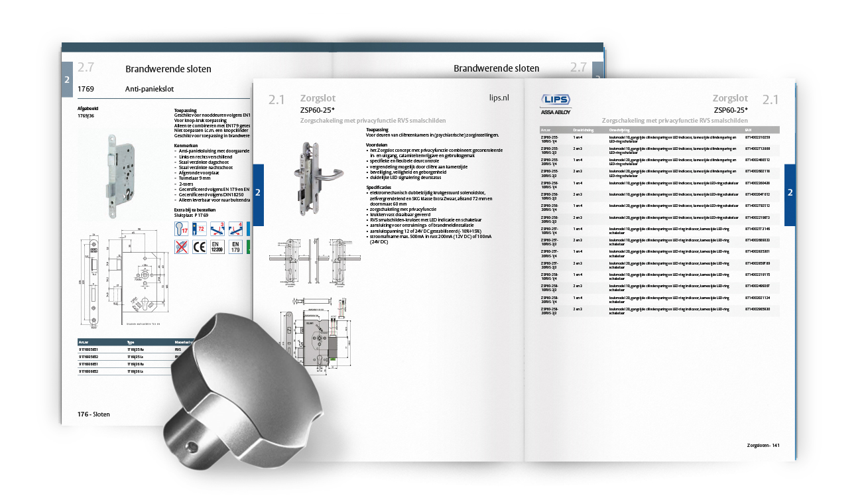The width and height of the screenshot is (862, 504).
Task: Click the blue chapter 2 tab on right page edge
Action: click(790, 193)
